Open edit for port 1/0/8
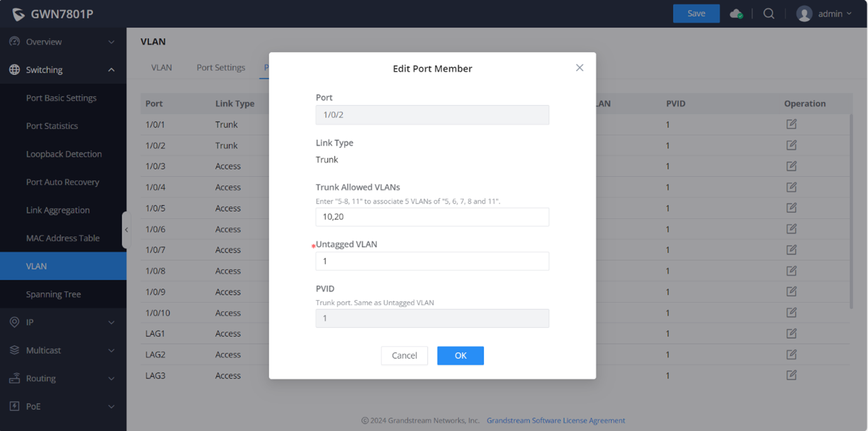 click(x=791, y=271)
